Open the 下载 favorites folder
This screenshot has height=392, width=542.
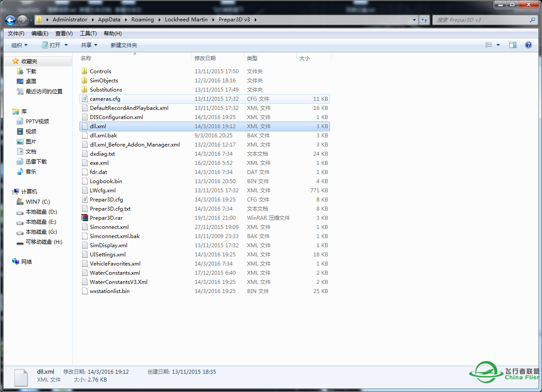31,72
